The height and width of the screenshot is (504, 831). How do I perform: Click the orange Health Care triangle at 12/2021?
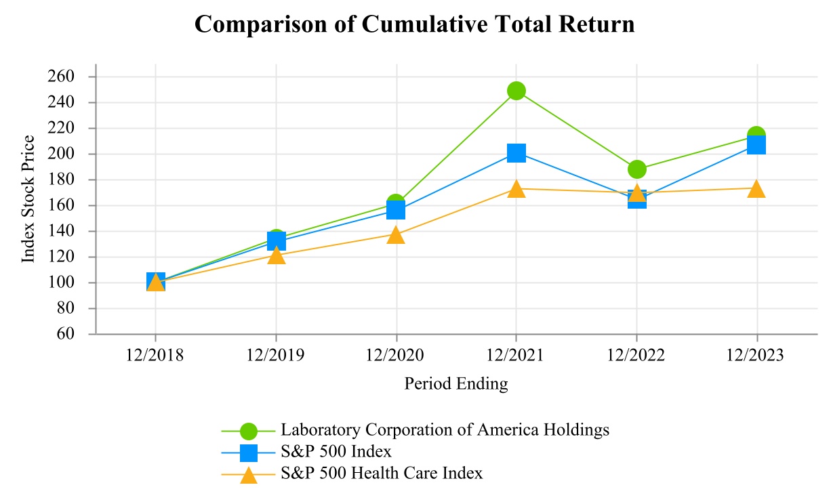(x=516, y=189)
